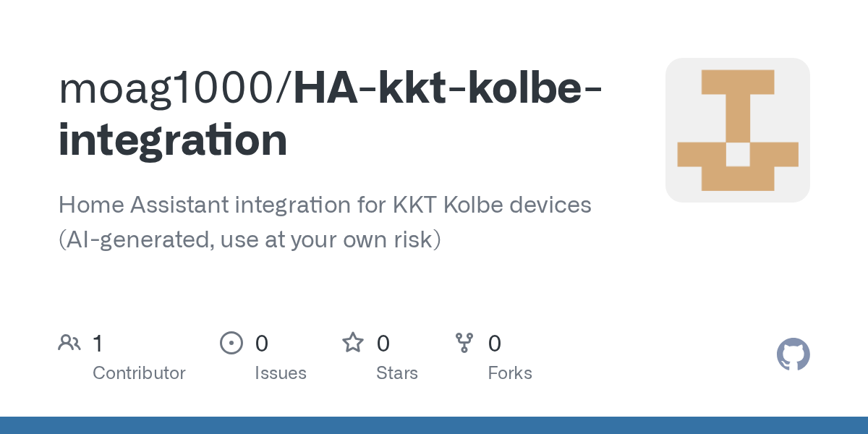Click the Forks branch icon

(x=464, y=343)
